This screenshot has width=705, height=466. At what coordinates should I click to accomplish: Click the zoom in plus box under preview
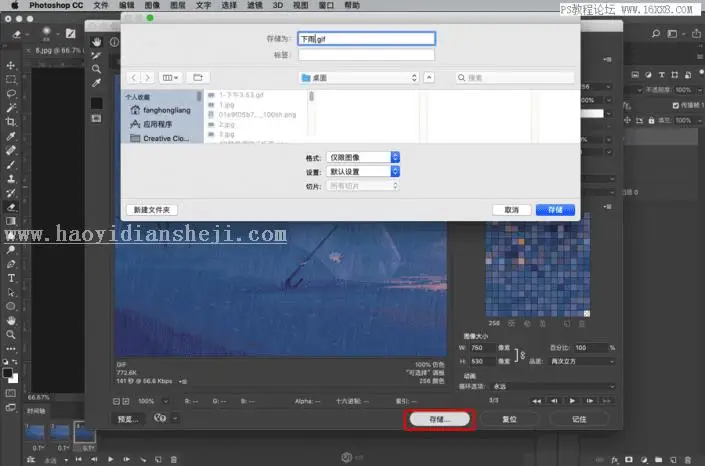[x=125, y=401]
